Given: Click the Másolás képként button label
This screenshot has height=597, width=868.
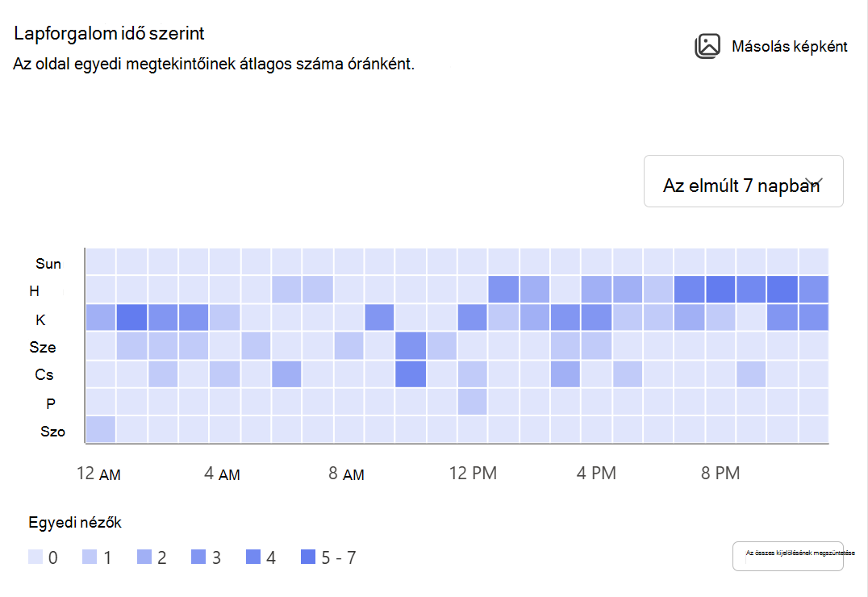Looking at the screenshot, I should coord(790,47).
